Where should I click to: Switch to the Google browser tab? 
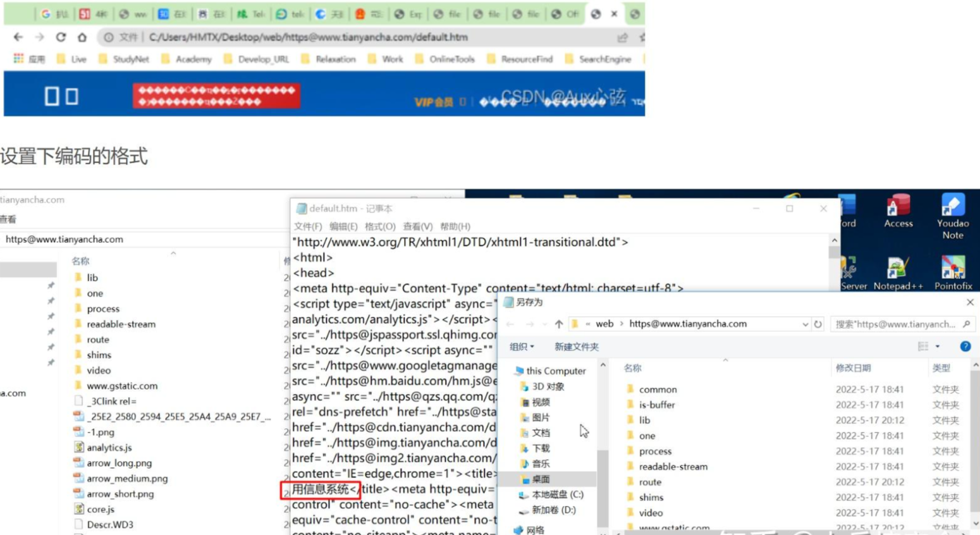[53, 14]
